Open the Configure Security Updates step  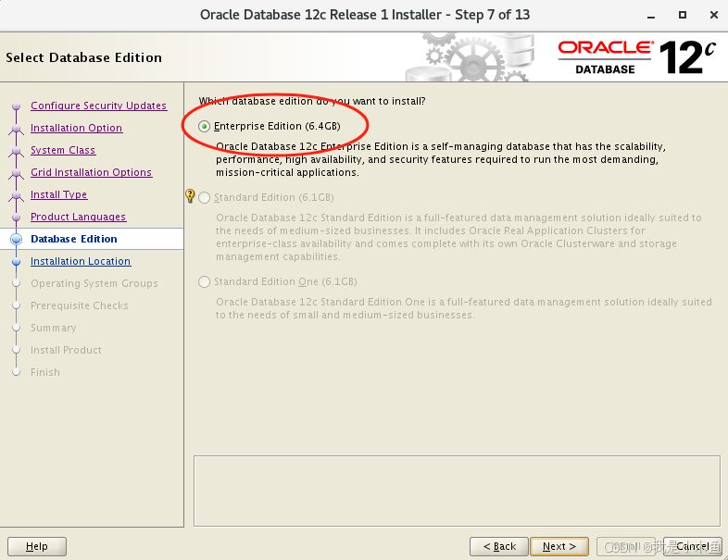click(98, 106)
